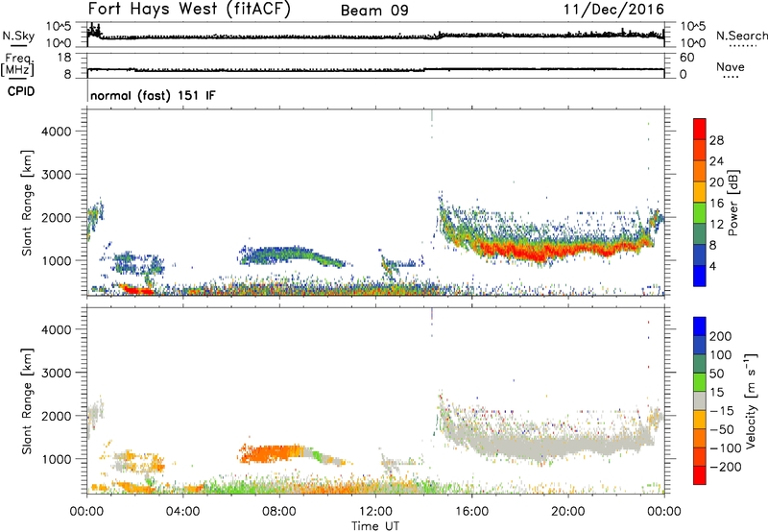This screenshot has width=768, height=532.
Task: Click the Slant Range label of power panel
Action: (x=28, y=203)
